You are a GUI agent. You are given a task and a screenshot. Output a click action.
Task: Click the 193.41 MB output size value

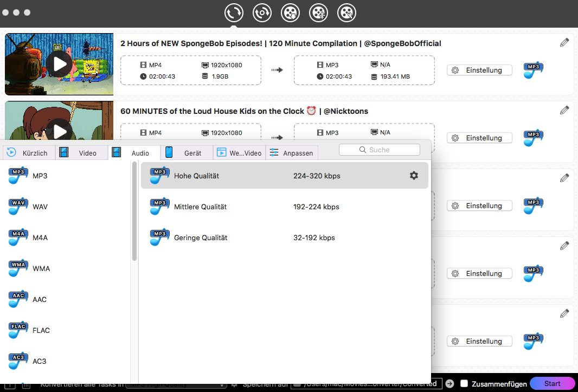pyautogui.click(x=395, y=76)
